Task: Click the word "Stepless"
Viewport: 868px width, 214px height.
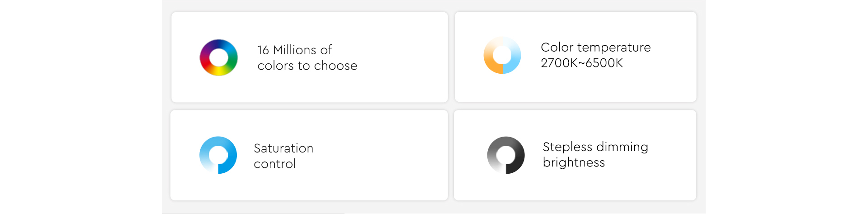Action: (x=567, y=147)
